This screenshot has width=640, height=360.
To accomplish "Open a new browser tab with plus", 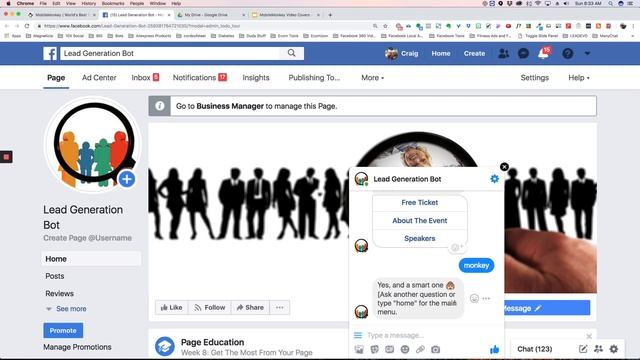I will [x=330, y=15].
